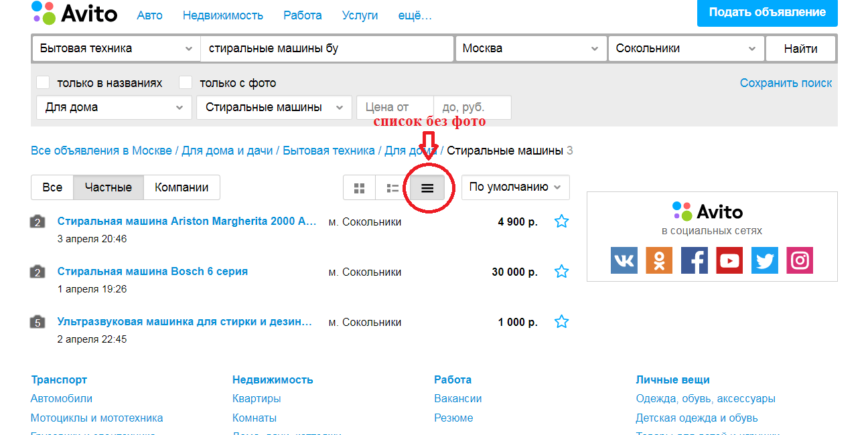Favorite the ultrasonic washer listing
Image resolution: width=868 pixels, height=435 pixels.
point(561,322)
